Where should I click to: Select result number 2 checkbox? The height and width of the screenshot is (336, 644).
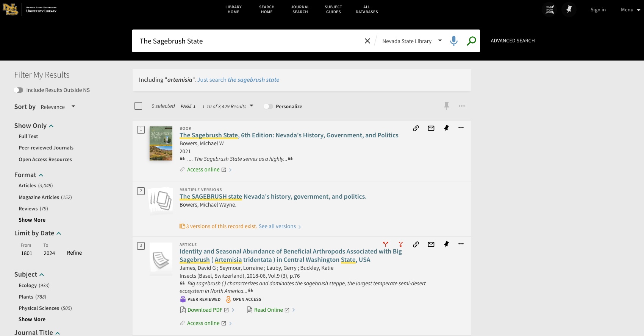[x=141, y=191]
